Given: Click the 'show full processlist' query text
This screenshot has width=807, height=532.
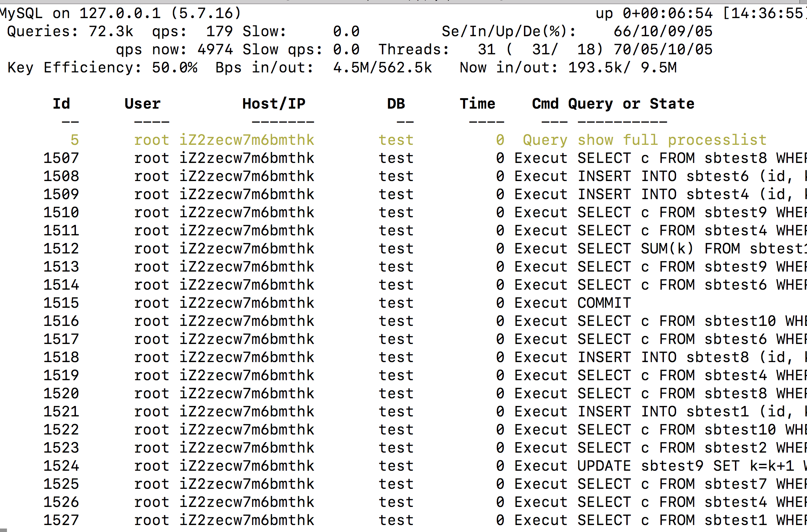Looking at the screenshot, I should [x=672, y=140].
